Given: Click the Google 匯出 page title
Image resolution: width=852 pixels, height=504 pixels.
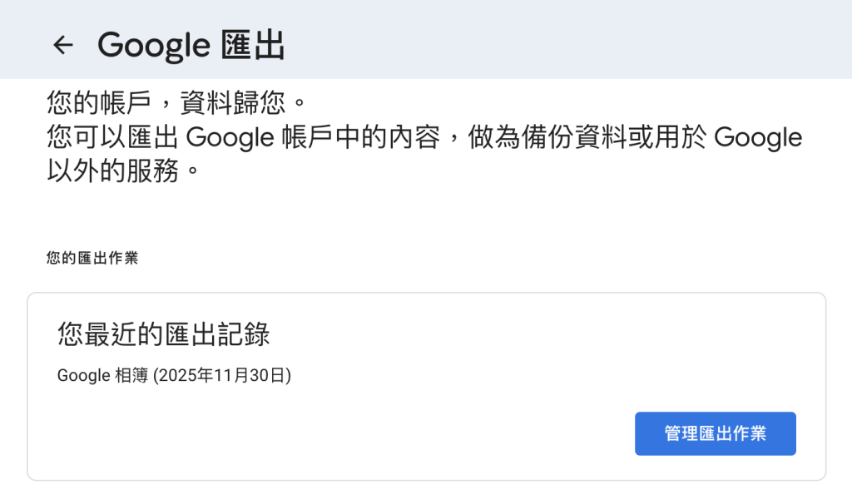Looking at the screenshot, I should coord(191,45).
